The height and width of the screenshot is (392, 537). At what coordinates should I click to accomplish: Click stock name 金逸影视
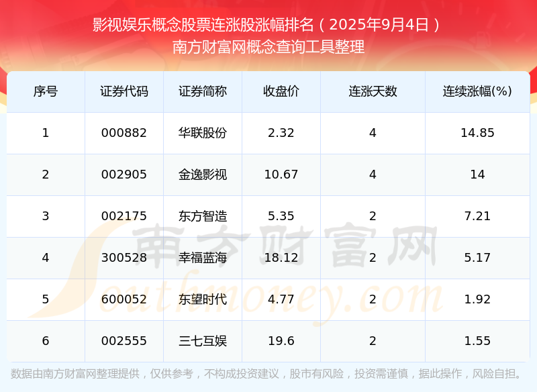click(203, 175)
